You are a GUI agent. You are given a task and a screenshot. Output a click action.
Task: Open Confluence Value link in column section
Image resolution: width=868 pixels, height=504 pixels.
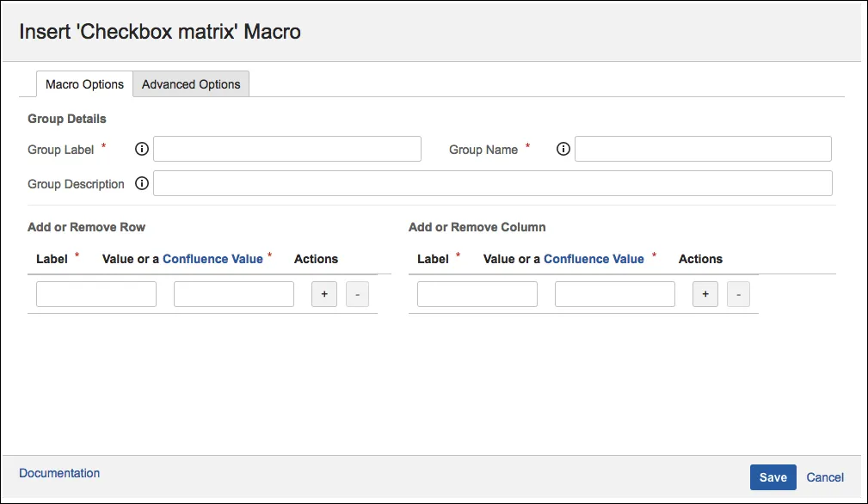click(594, 259)
